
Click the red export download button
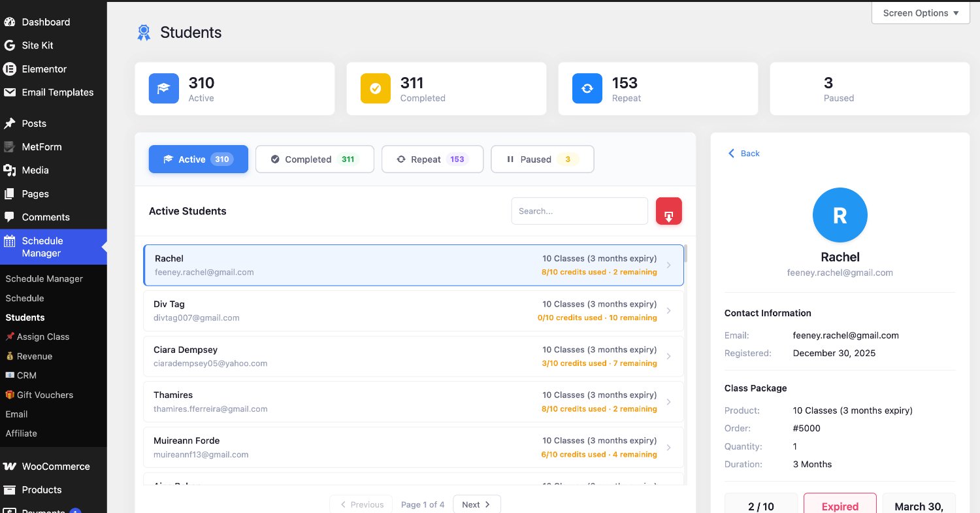point(668,211)
